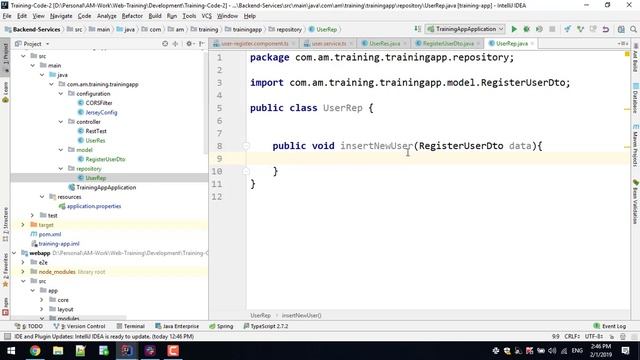Select pom.xml in project tree
Image resolution: width=640 pixels, height=360 pixels.
[49, 234]
